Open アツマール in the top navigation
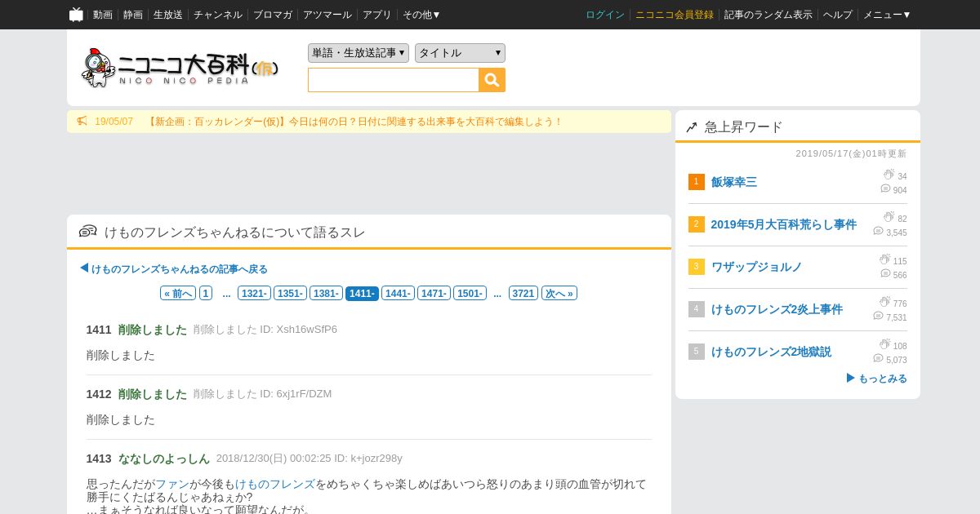Viewport: 980px width, 514px height. click(327, 15)
